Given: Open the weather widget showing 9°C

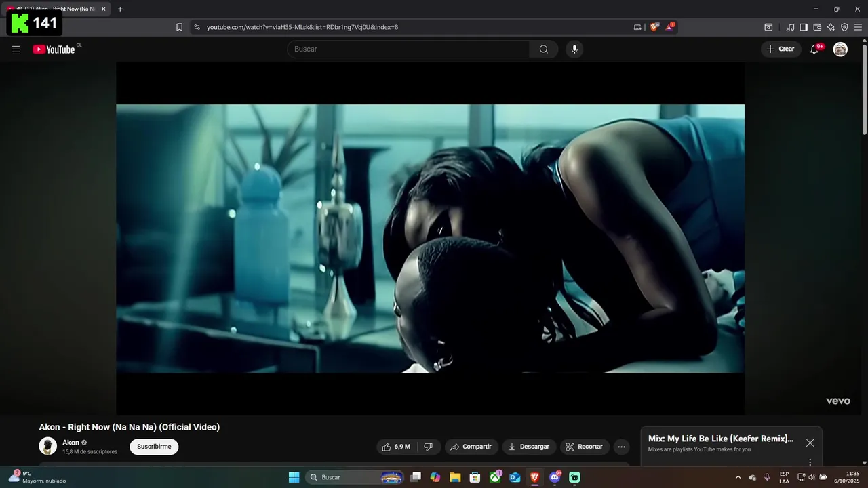Looking at the screenshot, I should coord(37,477).
